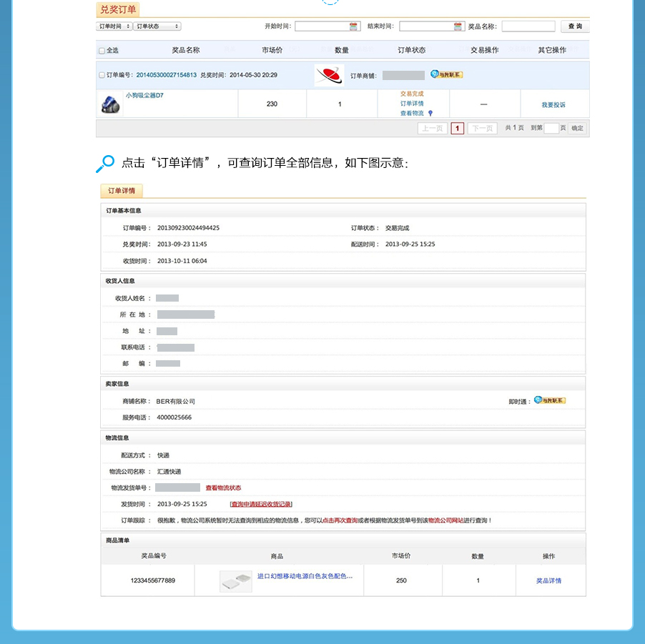Switch to the 订单详情 tab
The height and width of the screenshot is (644, 645).
click(122, 191)
